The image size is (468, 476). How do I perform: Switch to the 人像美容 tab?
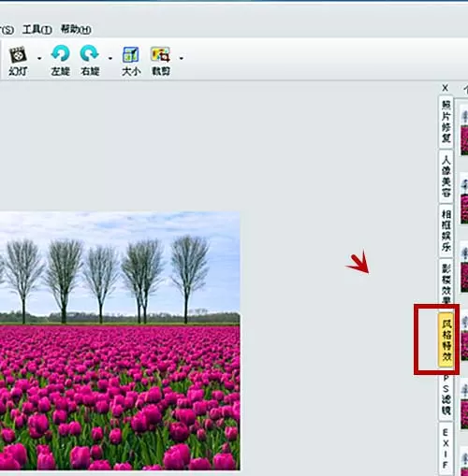[446, 176]
